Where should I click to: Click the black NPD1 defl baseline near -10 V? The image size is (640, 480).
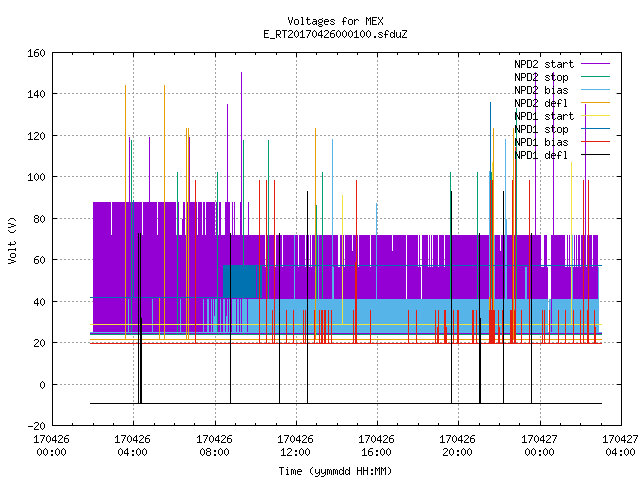346,403
